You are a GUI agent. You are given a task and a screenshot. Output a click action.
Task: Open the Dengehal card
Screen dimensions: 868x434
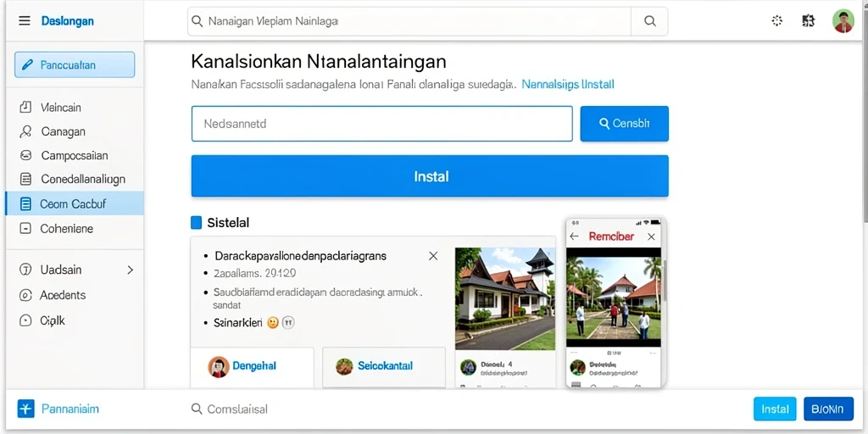coord(253,366)
